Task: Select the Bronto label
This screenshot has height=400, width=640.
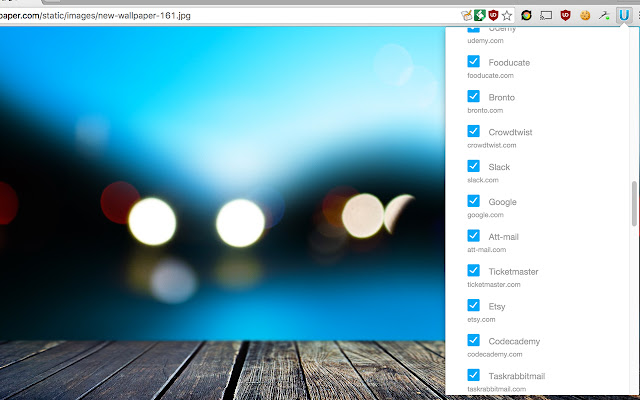Action: (502, 98)
